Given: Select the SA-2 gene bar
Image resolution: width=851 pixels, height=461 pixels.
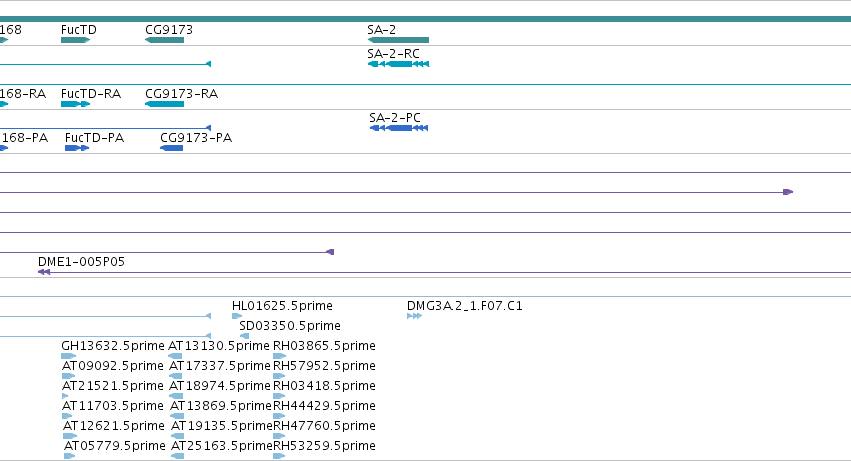Looking at the screenshot, I should [398, 40].
